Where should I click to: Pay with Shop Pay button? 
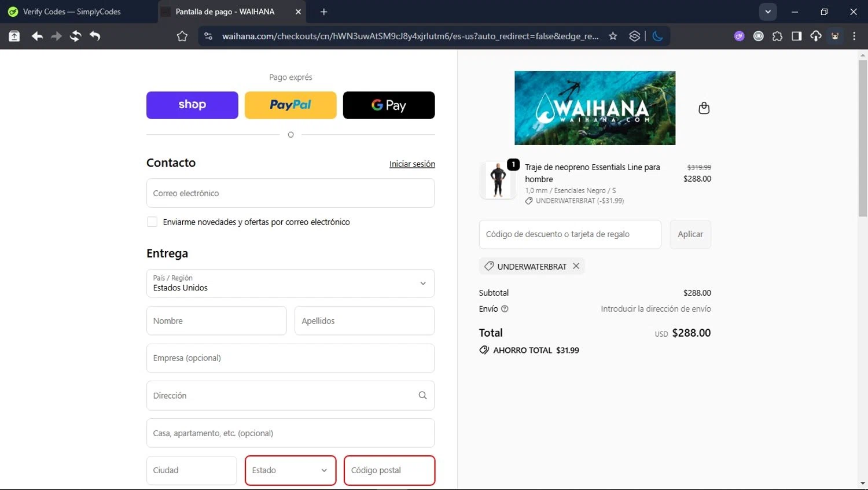tap(192, 105)
